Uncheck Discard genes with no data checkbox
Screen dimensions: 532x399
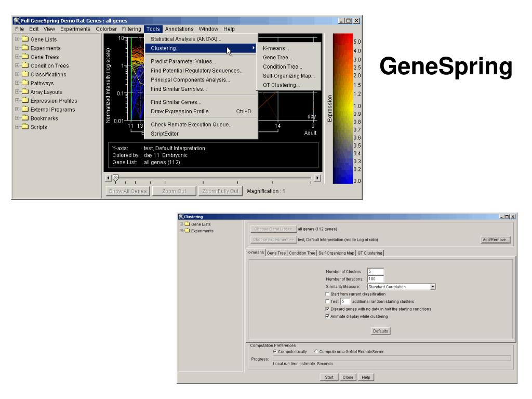pyautogui.click(x=327, y=309)
